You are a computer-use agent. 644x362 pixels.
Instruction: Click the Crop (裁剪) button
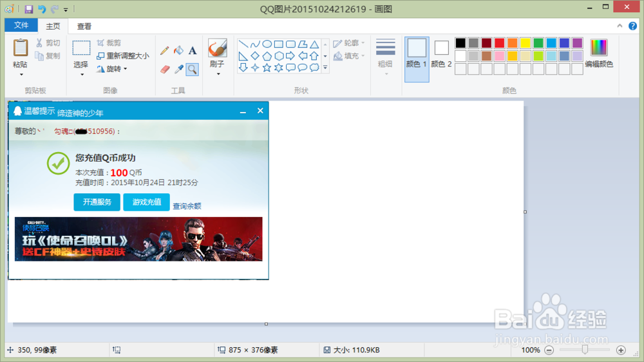[109, 43]
